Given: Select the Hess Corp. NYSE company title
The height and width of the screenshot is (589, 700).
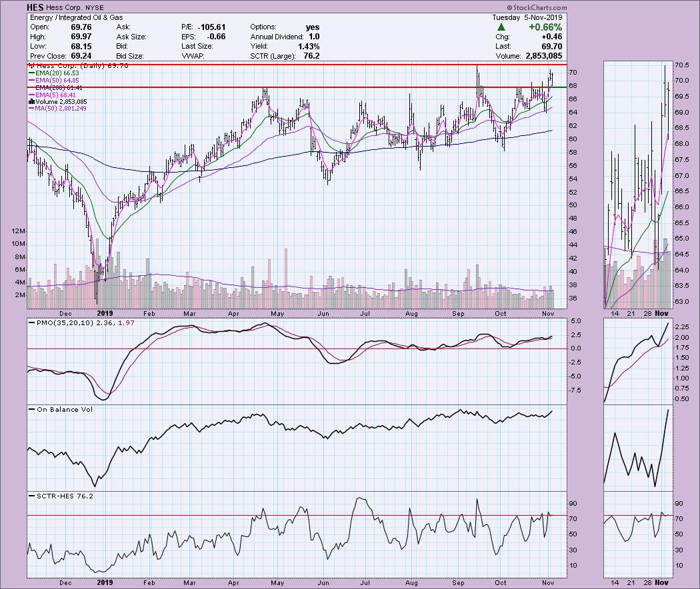Looking at the screenshot, I should 74,7.
